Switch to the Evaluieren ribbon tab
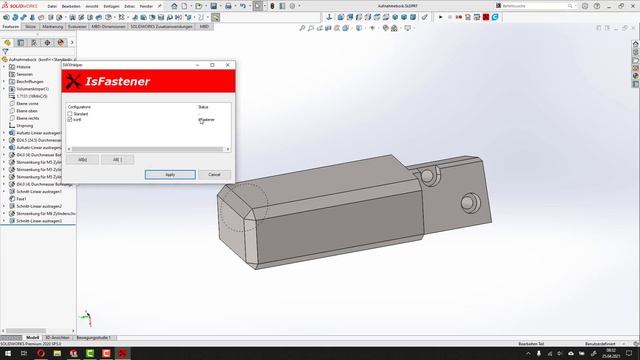This screenshot has height=360, width=640. coord(77,27)
